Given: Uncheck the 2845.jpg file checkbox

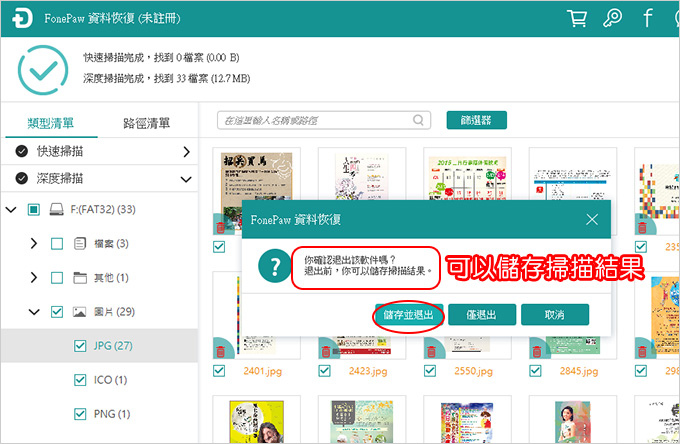Looking at the screenshot, I should [x=535, y=371].
